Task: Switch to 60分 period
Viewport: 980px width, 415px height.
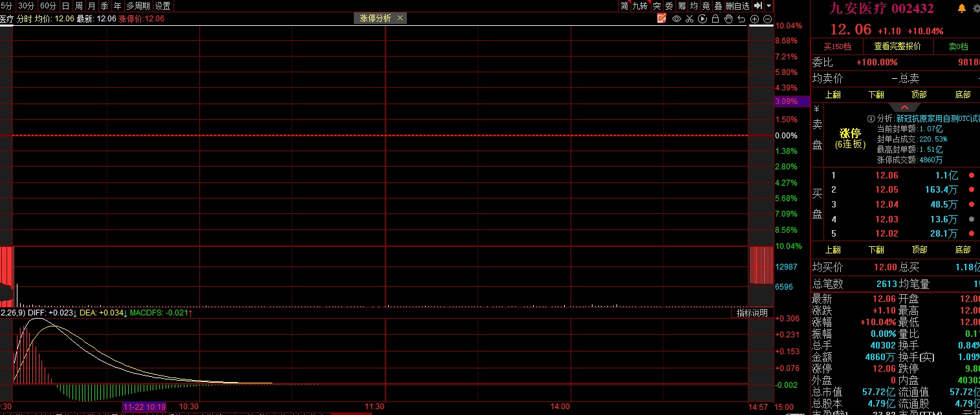Action: coord(48,6)
